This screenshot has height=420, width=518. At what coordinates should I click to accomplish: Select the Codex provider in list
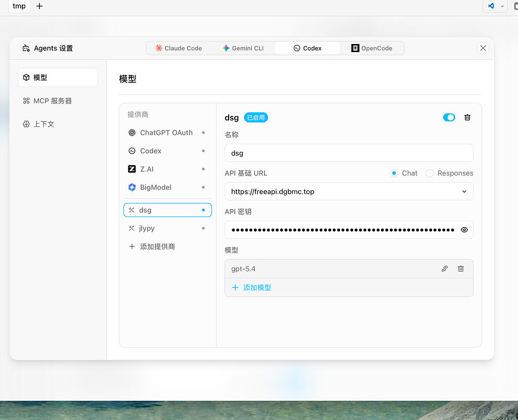(x=167, y=151)
